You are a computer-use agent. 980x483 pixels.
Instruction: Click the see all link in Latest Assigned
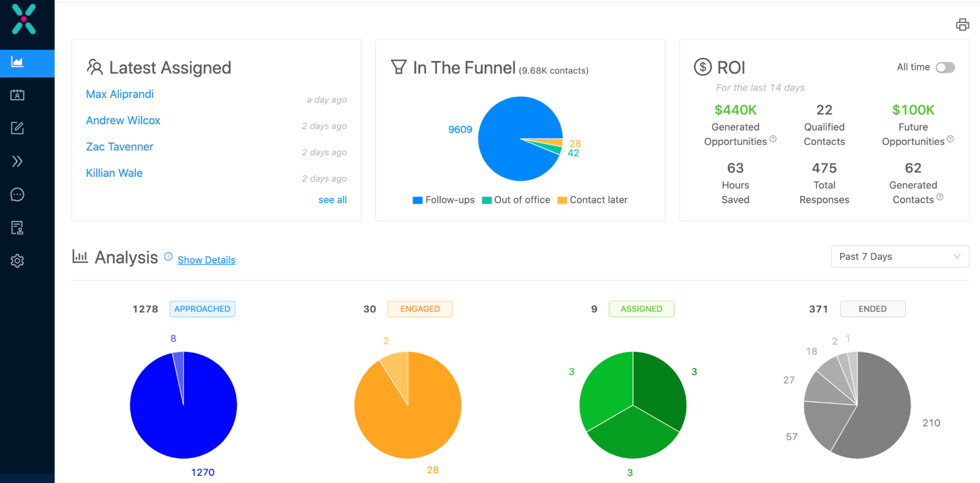pos(332,199)
